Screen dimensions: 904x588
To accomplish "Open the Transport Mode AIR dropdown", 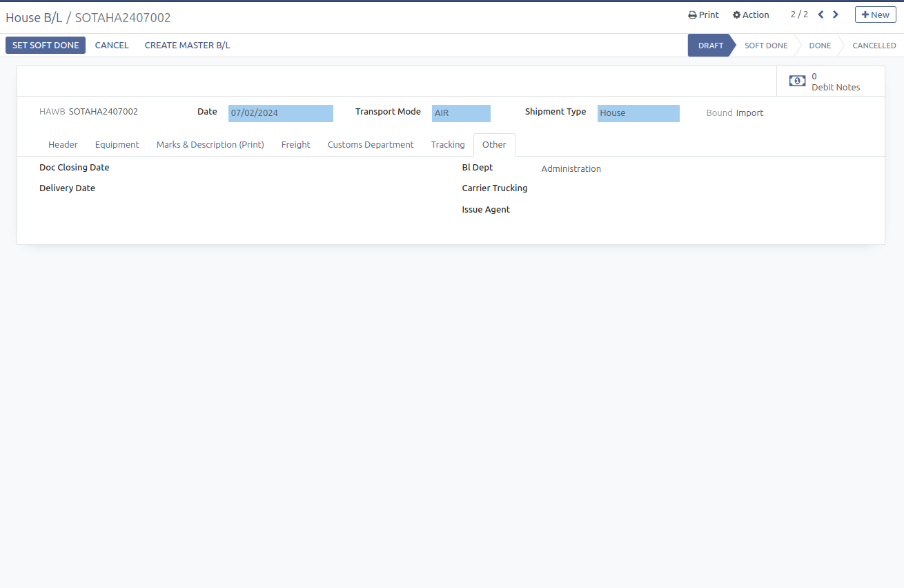I will [x=460, y=113].
